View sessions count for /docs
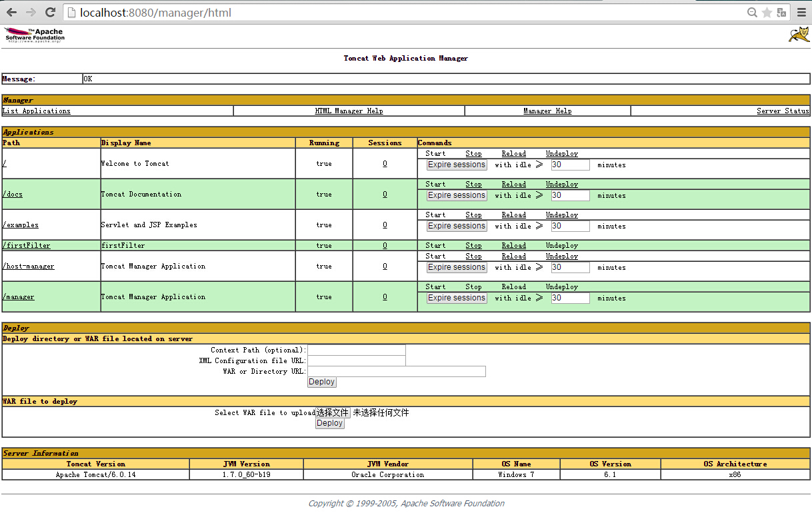812x513 pixels. point(385,194)
